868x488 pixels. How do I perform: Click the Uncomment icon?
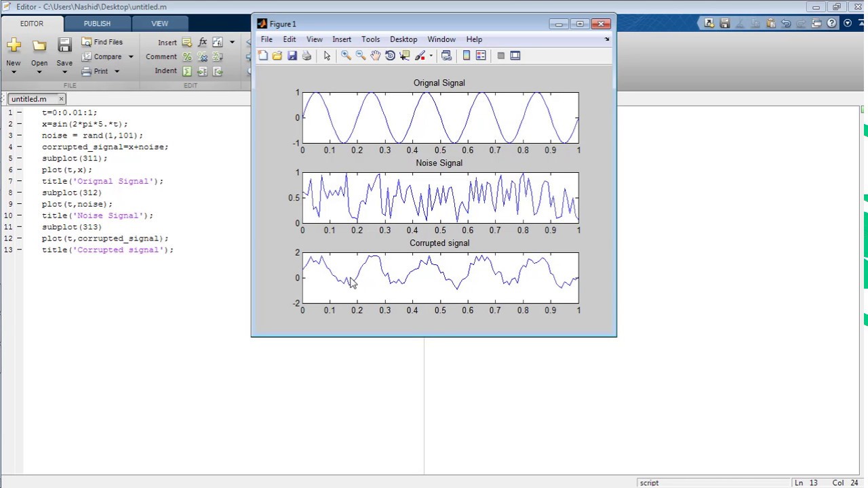[202, 57]
